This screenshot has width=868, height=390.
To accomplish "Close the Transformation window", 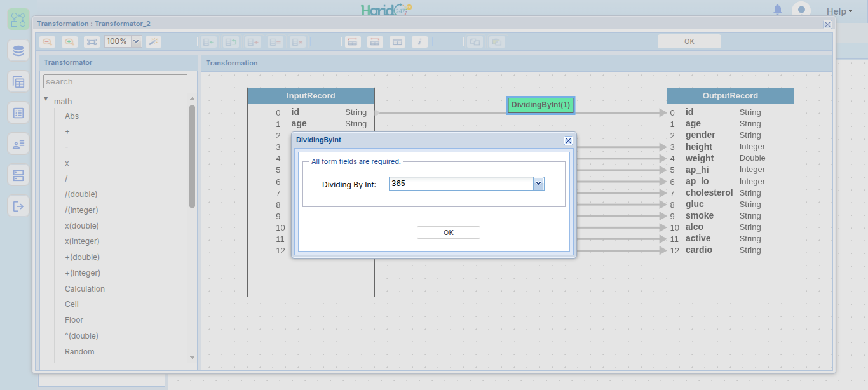I will pyautogui.click(x=827, y=24).
